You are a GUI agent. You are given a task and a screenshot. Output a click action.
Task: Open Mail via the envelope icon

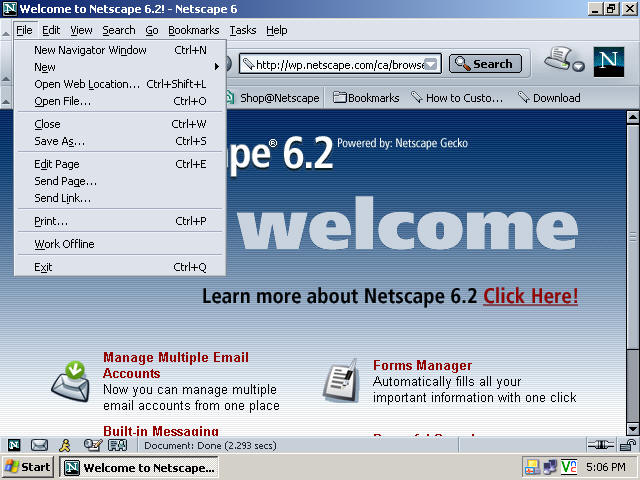coord(40,445)
